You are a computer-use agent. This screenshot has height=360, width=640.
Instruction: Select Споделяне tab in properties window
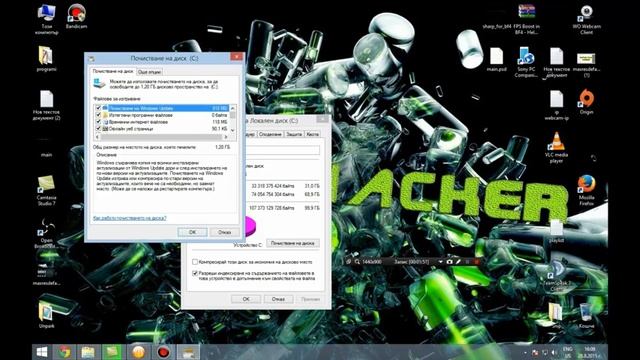click(270, 134)
